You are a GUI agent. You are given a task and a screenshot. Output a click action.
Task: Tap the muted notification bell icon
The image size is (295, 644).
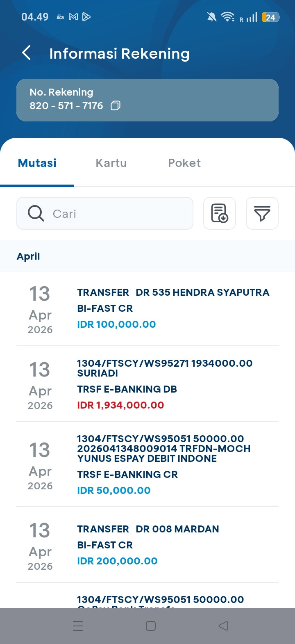pyautogui.click(x=211, y=17)
